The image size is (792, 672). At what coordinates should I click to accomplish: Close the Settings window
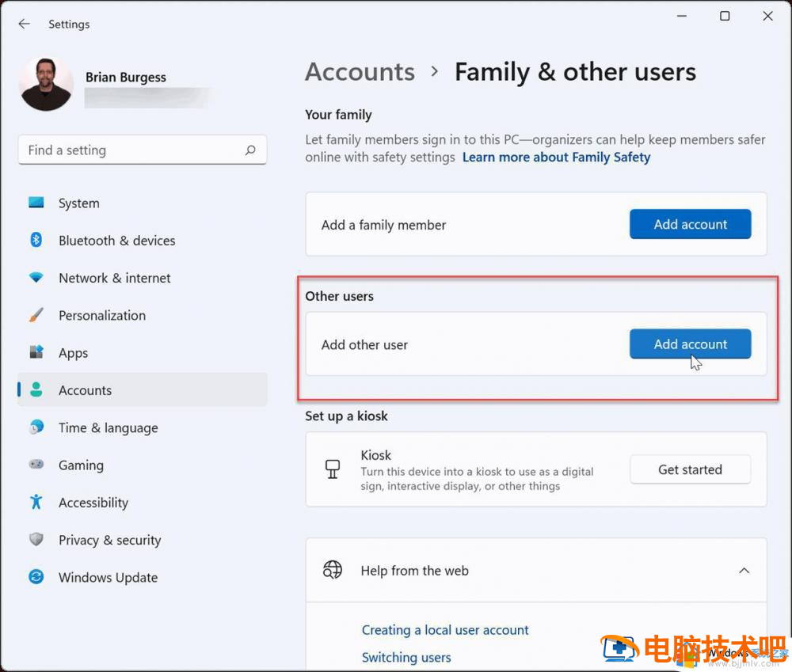[767, 16]
